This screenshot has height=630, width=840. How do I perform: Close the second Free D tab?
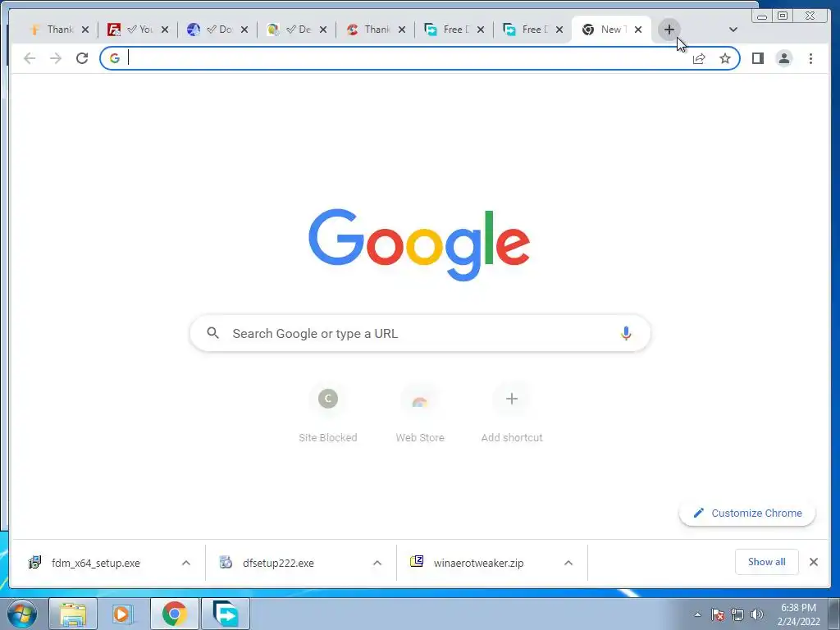tap(559, 30)
